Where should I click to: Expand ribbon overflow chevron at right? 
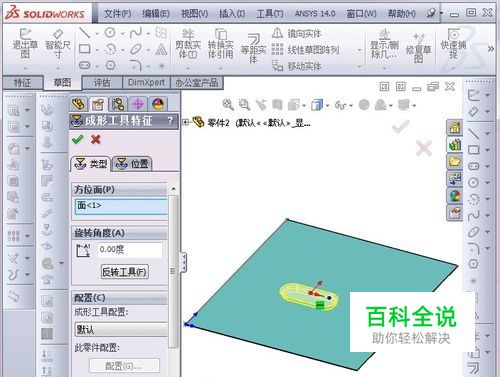click(491, 49)
